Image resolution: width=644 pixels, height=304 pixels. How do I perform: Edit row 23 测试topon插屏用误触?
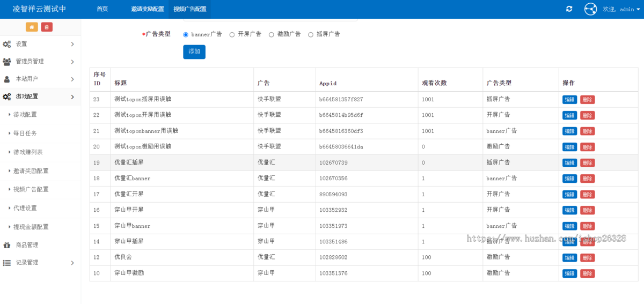click(x=569, y=100)
